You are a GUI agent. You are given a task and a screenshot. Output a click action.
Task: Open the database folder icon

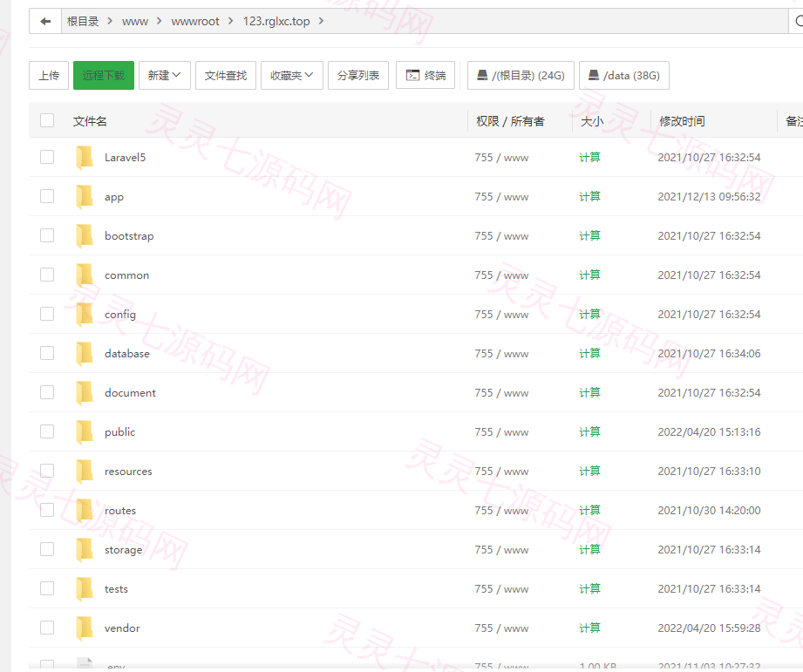point(85,353)
